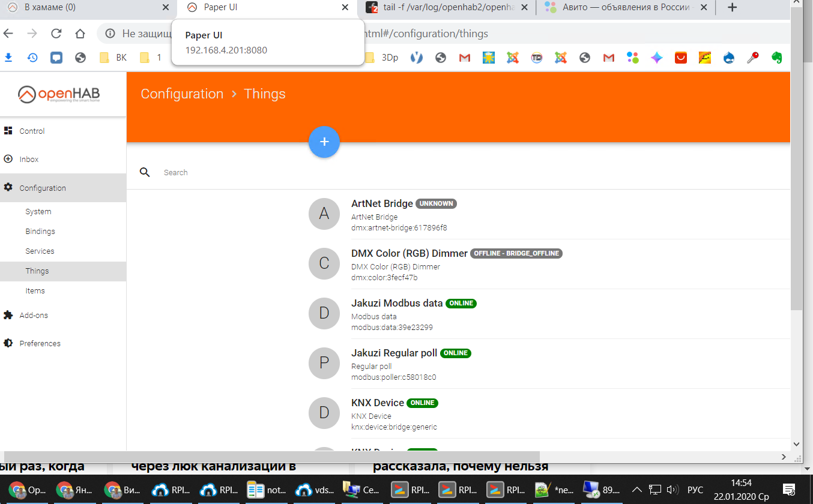This screenshot has width=813, height=504.
Task: Click the ONLINE badge of Jakuzi Regular poll
Action: click(x=456, y=353)
